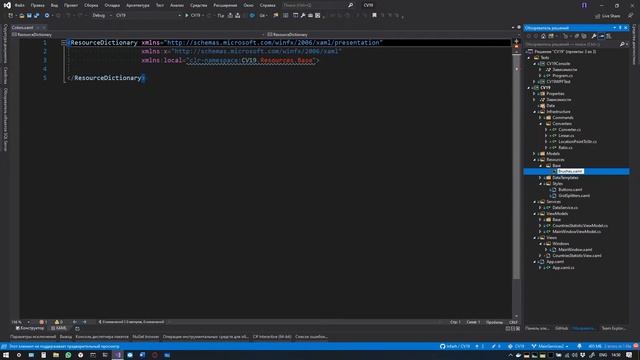
Task: Select MainWindow.xaml file
Action: pos(575,249)
